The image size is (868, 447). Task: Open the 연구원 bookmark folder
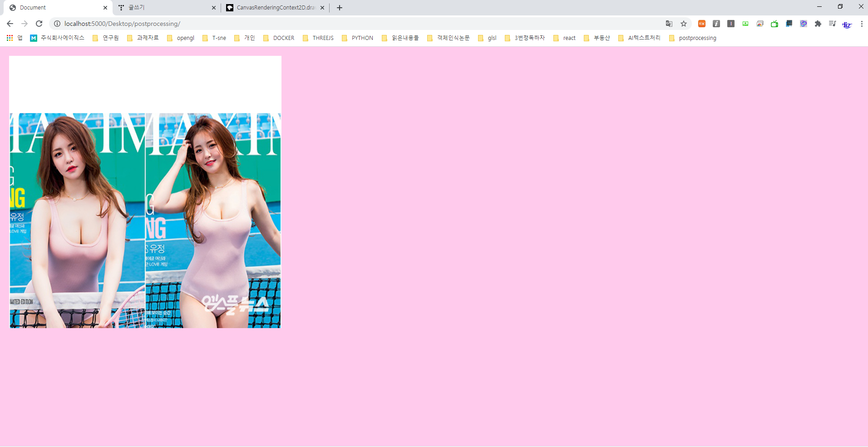(x=106, y=38)
